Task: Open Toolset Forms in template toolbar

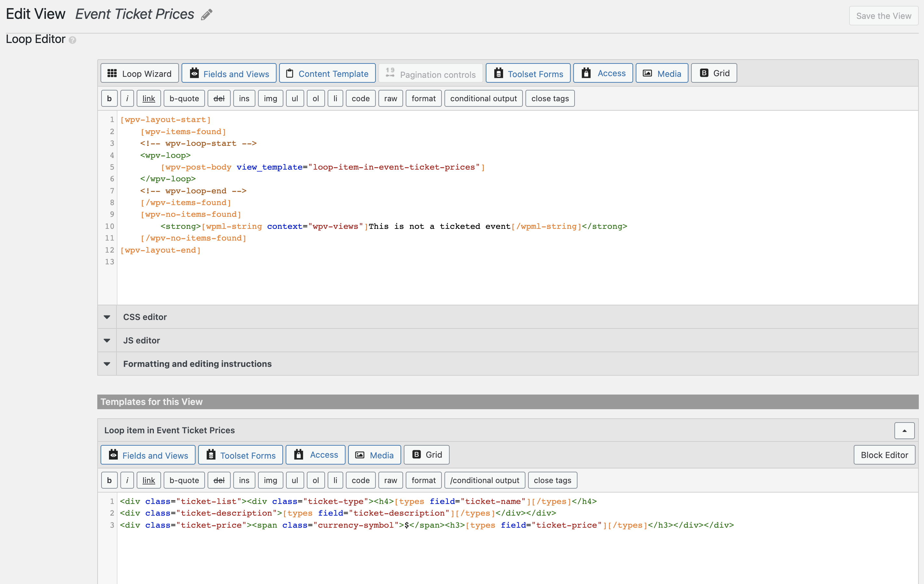Action: click(x=240, y=455)
